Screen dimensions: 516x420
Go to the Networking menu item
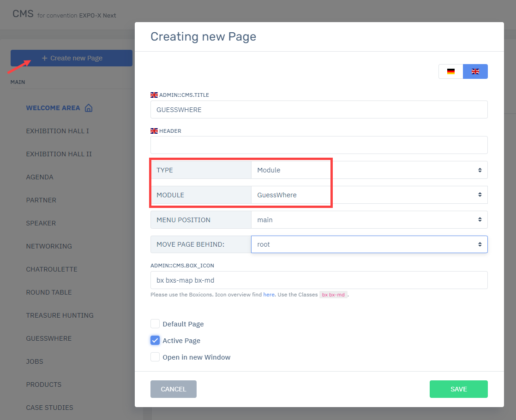[49, 246]
